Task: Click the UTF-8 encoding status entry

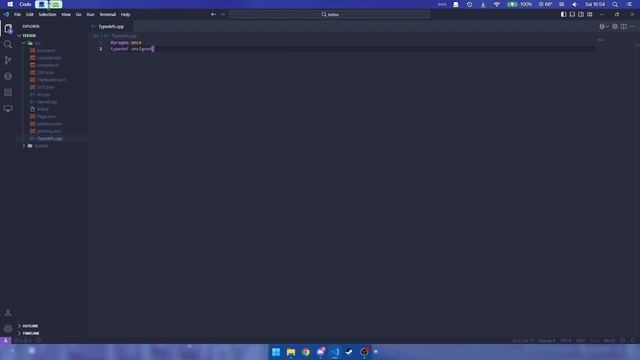Action: pos(565,340)
